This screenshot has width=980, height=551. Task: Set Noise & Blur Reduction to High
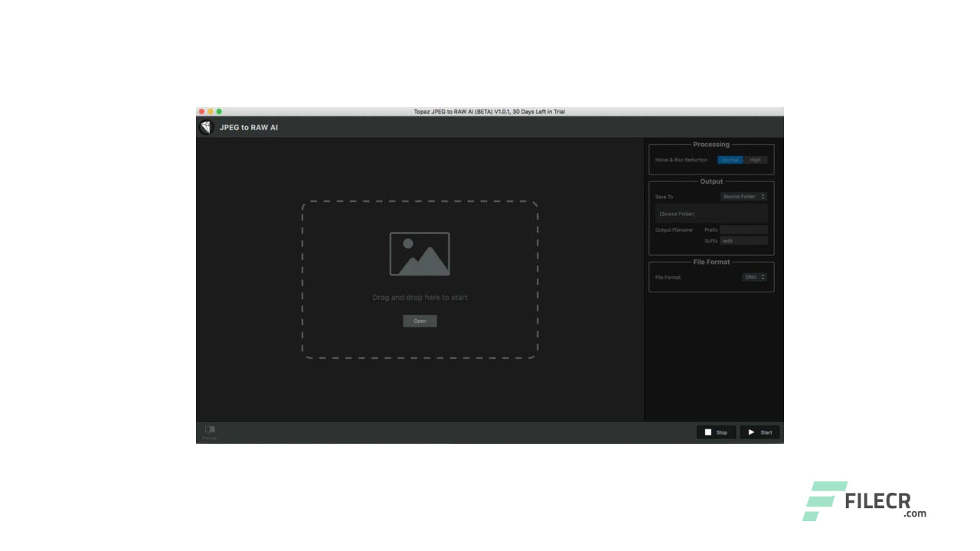[755, 160]
